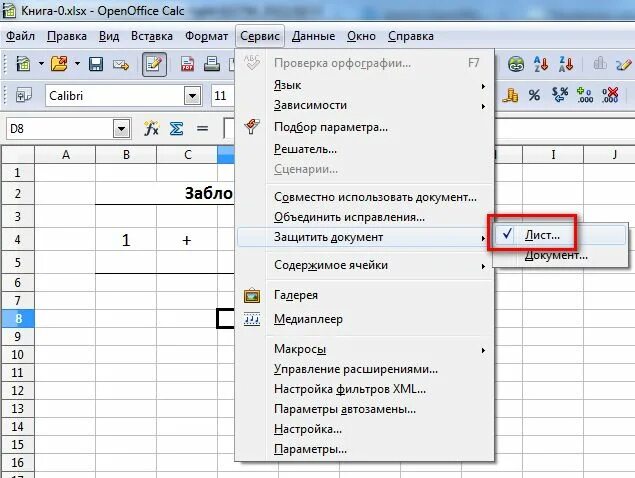This screenshot has height=478, width=635.
Task: Delete decimal place icon
Action: coord(610,96)
